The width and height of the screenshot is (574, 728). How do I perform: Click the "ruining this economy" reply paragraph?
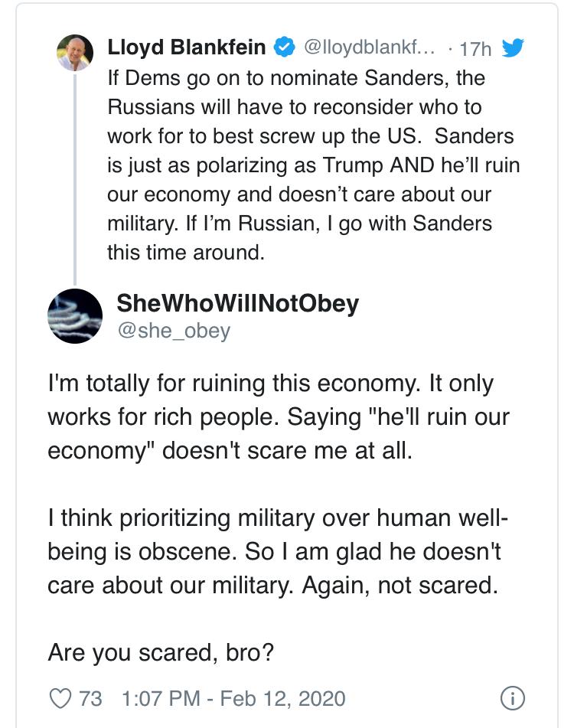(x=278, y=416)
